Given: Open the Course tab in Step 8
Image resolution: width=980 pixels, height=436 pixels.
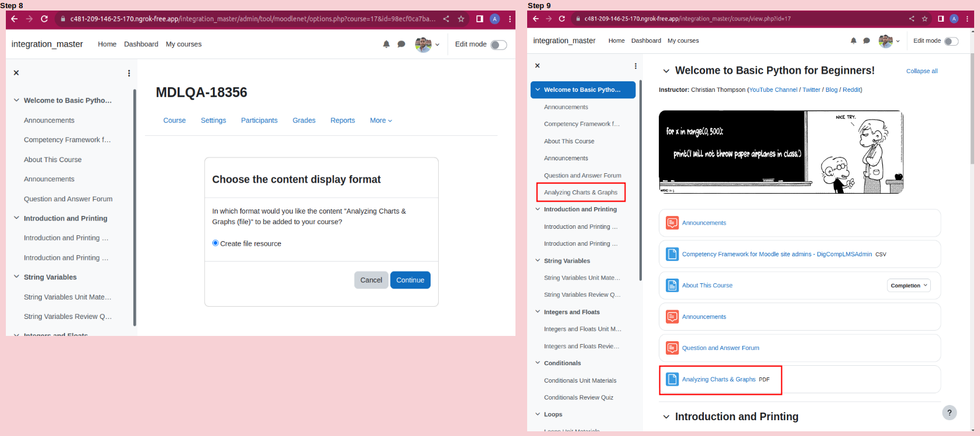Looking at the screenshot, I should pyautogui.click(x=174, y=121).
